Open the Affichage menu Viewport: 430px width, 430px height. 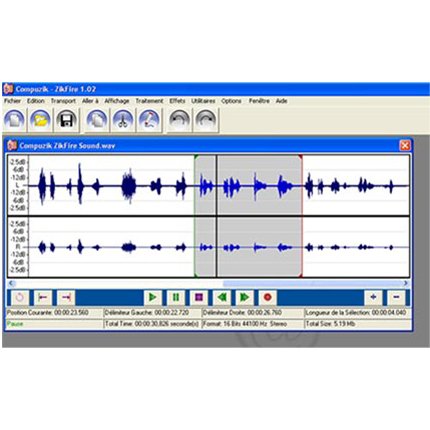point(117,101)
